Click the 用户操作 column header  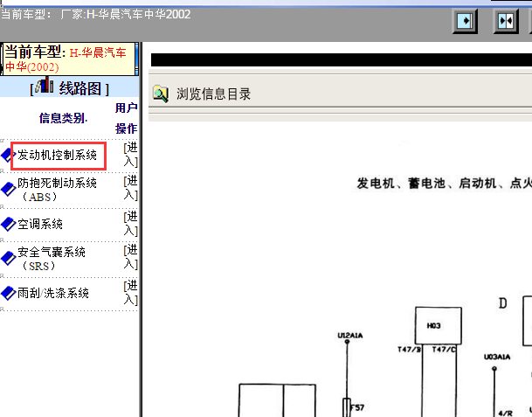126,118
